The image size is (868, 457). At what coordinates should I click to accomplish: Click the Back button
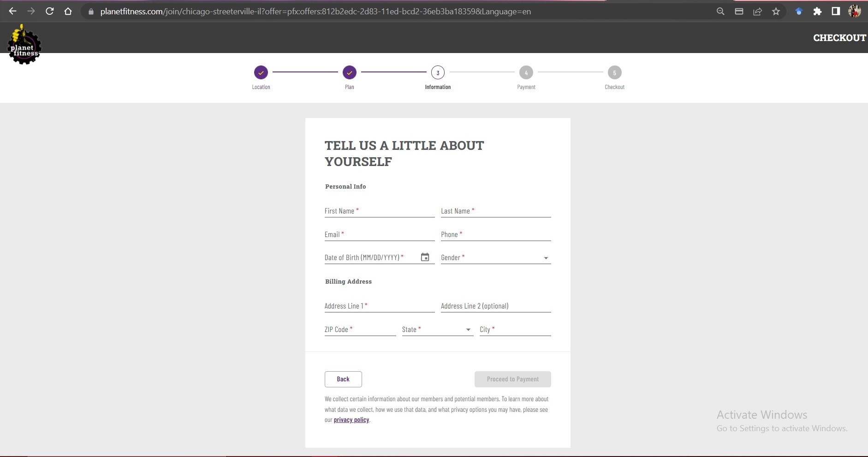[x=343, y=379]
